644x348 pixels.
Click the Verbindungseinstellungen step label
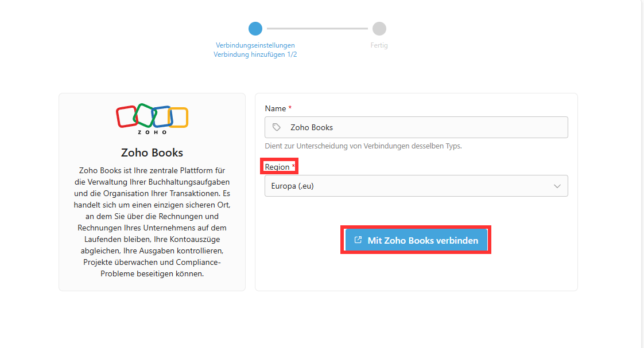tap(255, 45)
